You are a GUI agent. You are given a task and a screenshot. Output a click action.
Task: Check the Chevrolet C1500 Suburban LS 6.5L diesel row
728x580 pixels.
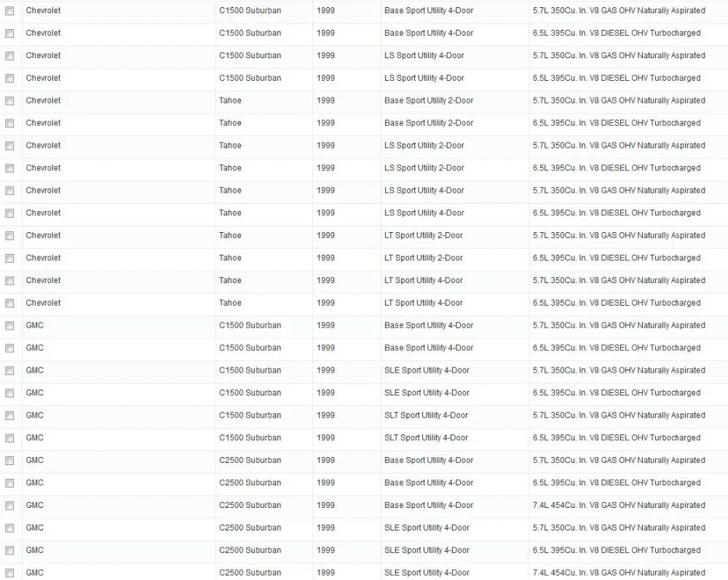9,79
